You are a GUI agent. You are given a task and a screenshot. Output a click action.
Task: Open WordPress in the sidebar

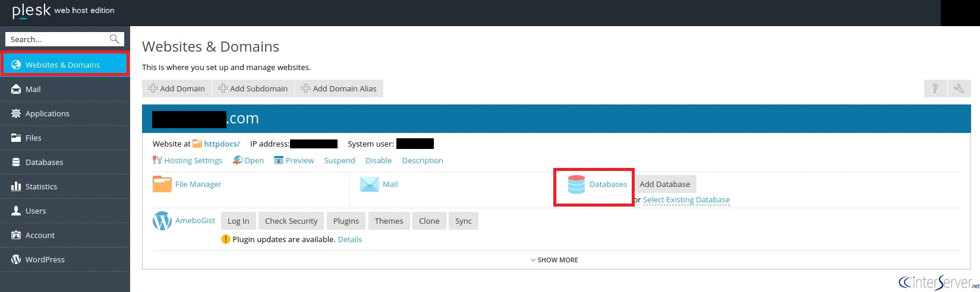65,259
